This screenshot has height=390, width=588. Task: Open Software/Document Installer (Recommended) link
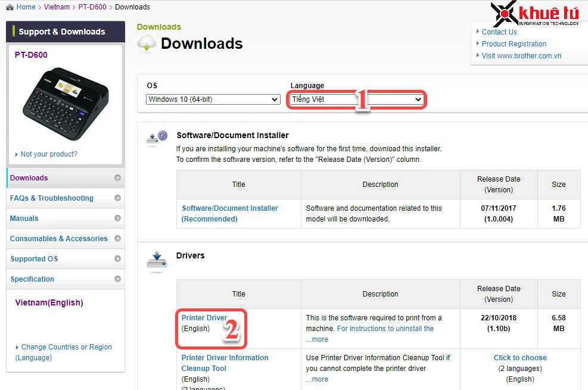click(x=229, y=214)
